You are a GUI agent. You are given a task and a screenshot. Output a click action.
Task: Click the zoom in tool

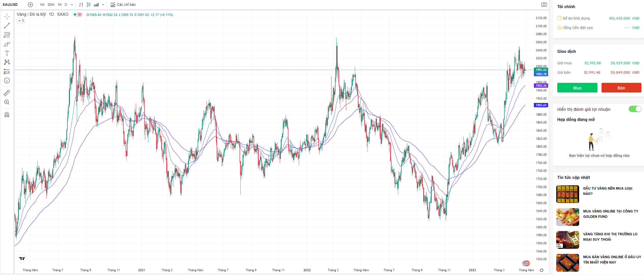click(x=7, y=102)
